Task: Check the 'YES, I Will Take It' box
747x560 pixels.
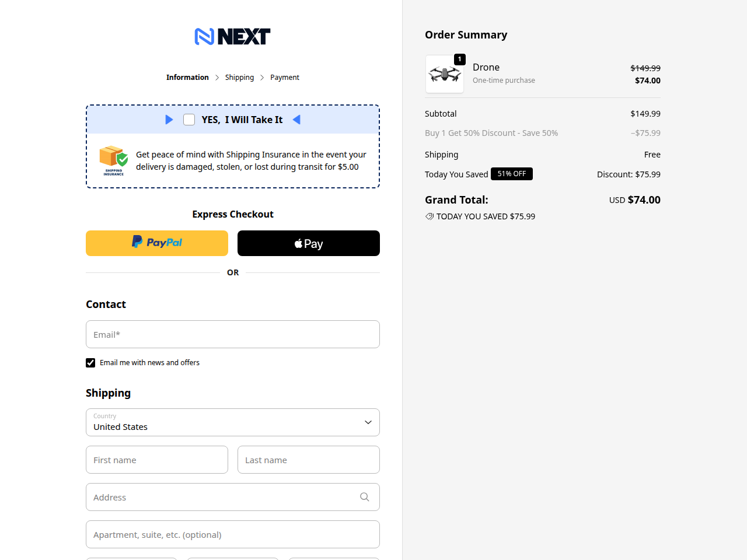Action: [x=189, y=120]
